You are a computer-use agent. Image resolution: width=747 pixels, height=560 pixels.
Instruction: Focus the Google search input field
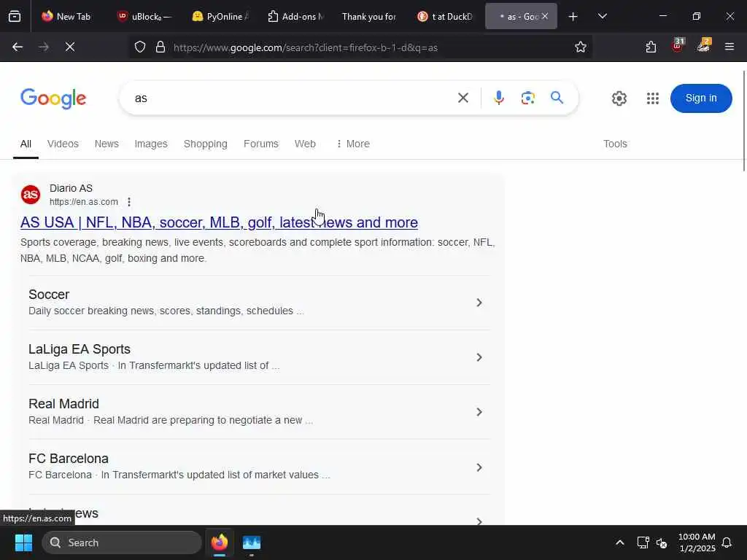click(290, 98)
